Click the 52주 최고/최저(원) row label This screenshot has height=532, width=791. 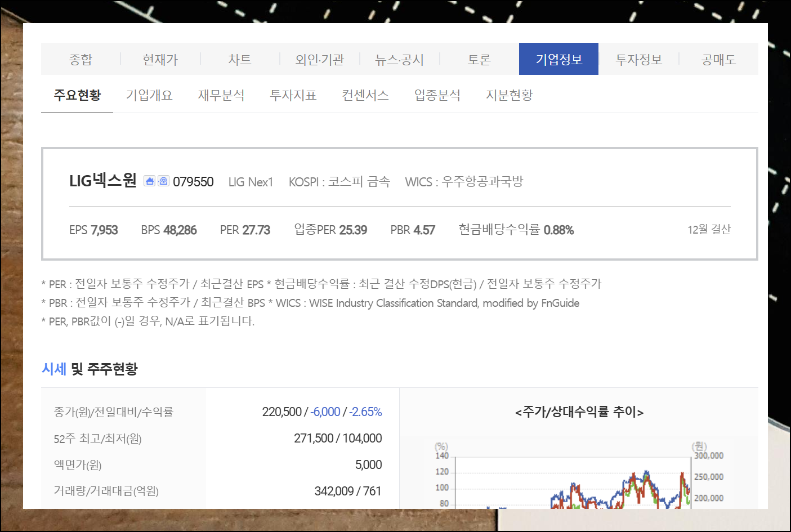98,439
